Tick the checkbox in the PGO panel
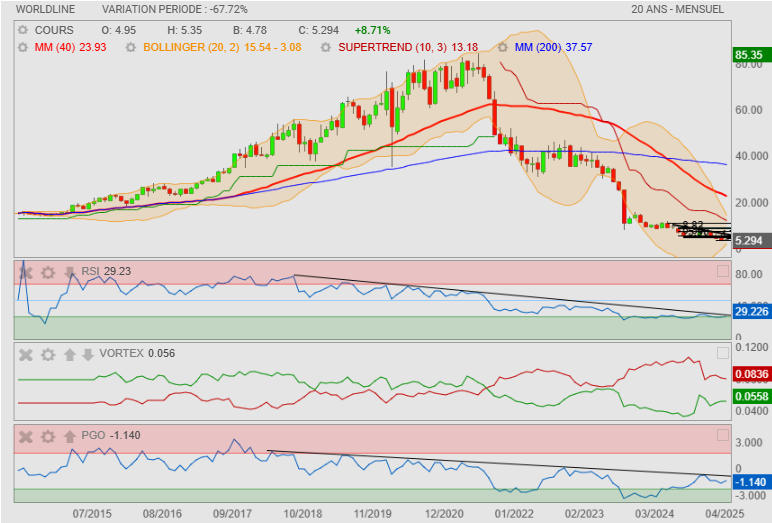Screen dimensions: 772x523 pos(723,435)
